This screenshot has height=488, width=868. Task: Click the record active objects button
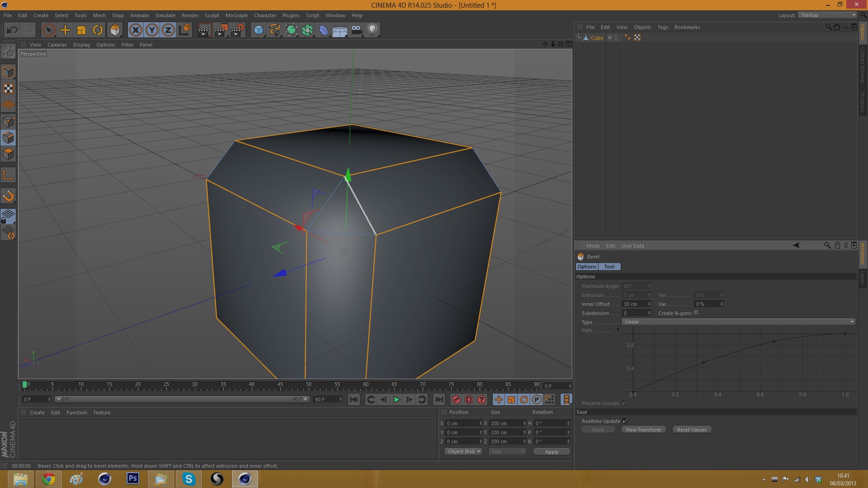pos(456,399)
